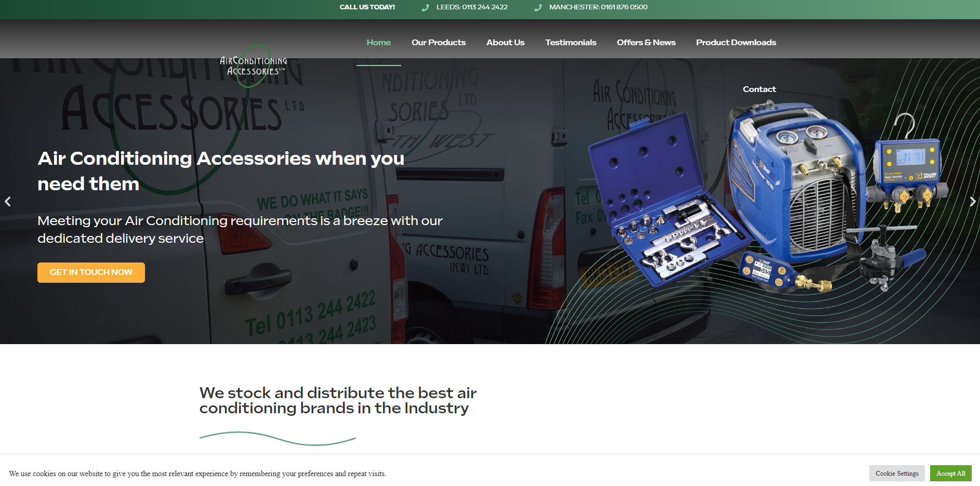Select the Home navigation item

pyautogui.click(x=378, y=43)
